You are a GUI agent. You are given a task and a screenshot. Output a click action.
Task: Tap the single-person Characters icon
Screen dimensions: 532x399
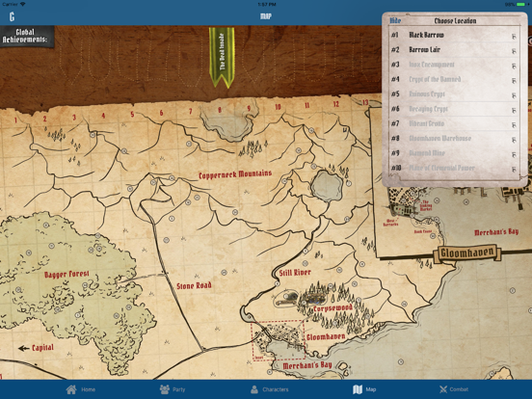click(254, 389)
